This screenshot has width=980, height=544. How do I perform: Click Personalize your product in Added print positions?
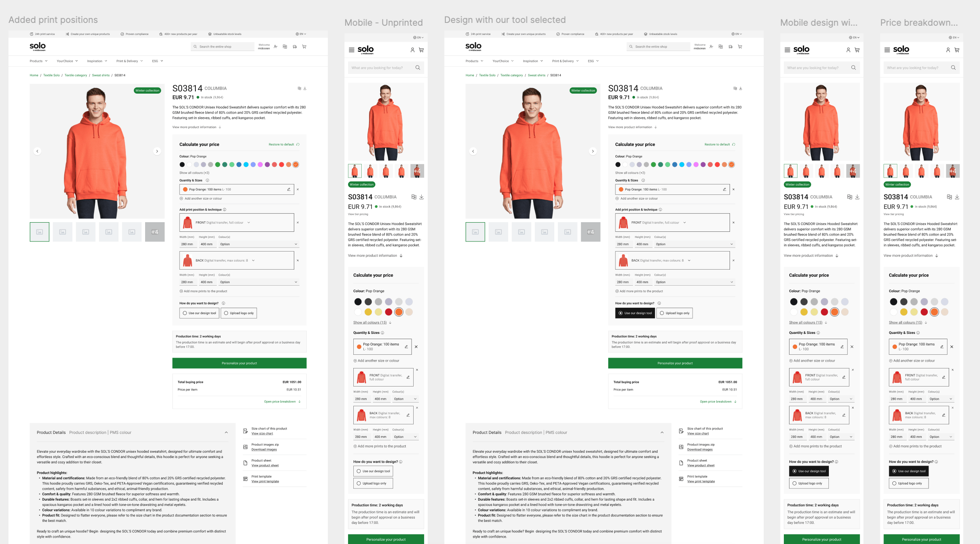click(240, 363)
